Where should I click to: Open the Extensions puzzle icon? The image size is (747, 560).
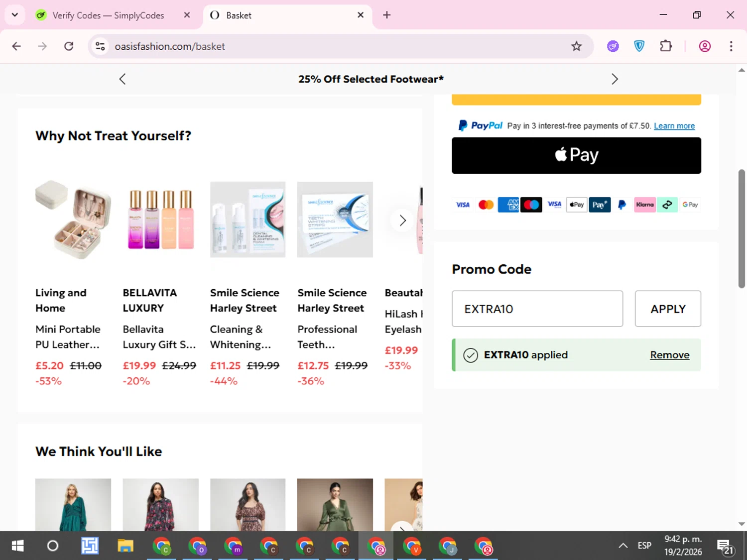coord(666,46)
